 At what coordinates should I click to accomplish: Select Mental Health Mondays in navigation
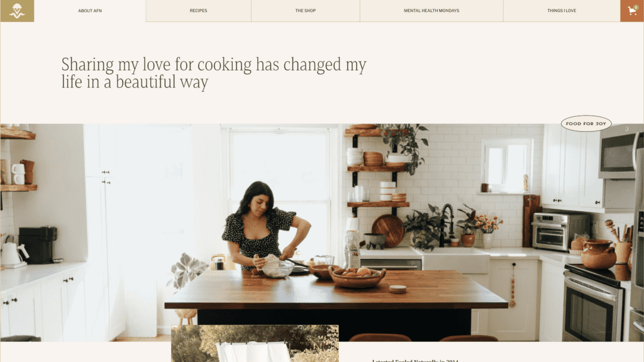pos(431,11)
